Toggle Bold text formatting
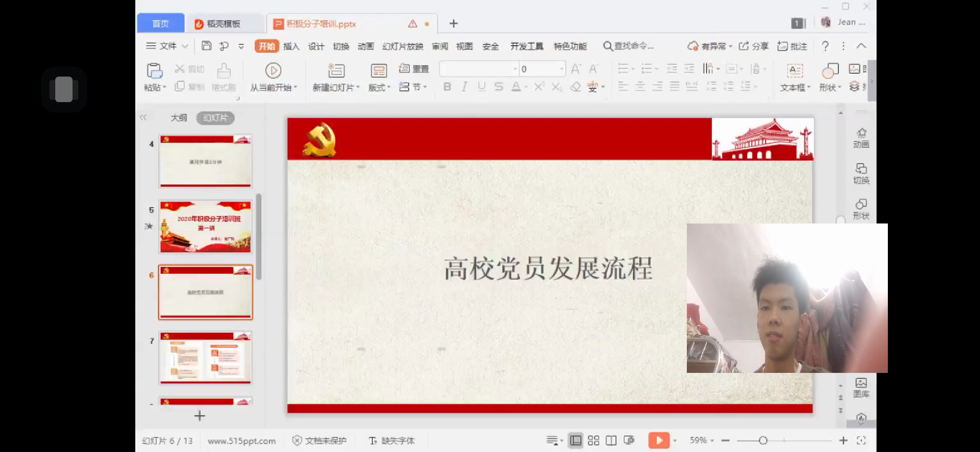Viewport: 980px width, 452px height. click(447, 87)
